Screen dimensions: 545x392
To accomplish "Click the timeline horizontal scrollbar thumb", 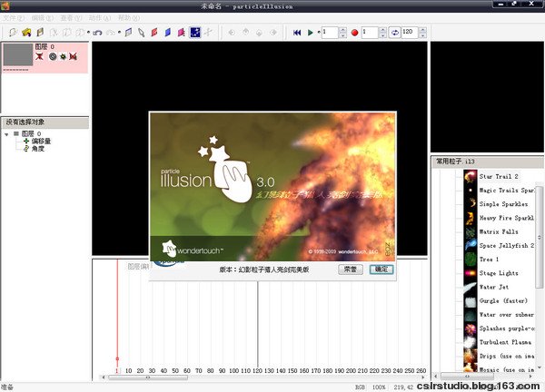I will point(148,377).
